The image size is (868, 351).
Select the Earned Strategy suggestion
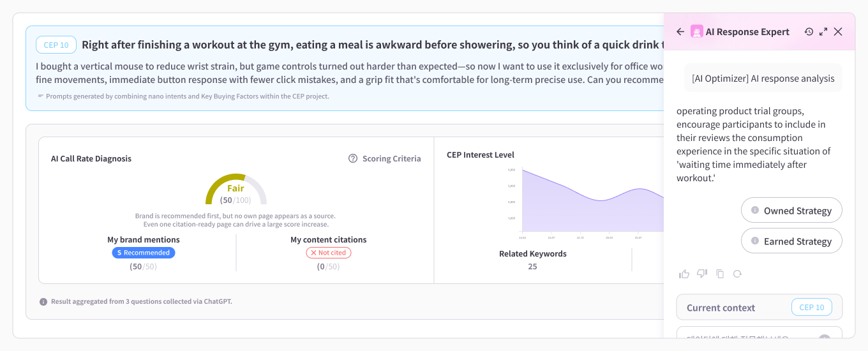point(791,241)
